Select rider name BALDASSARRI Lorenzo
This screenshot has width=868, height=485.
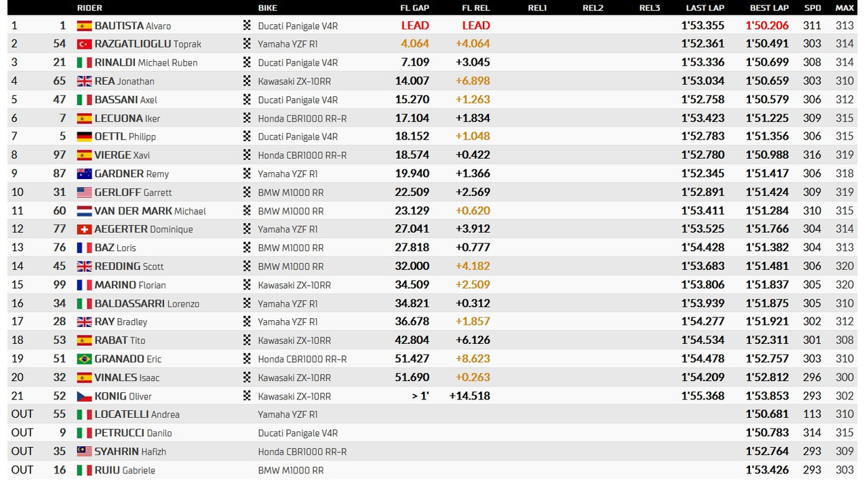[x=147, y=303]
